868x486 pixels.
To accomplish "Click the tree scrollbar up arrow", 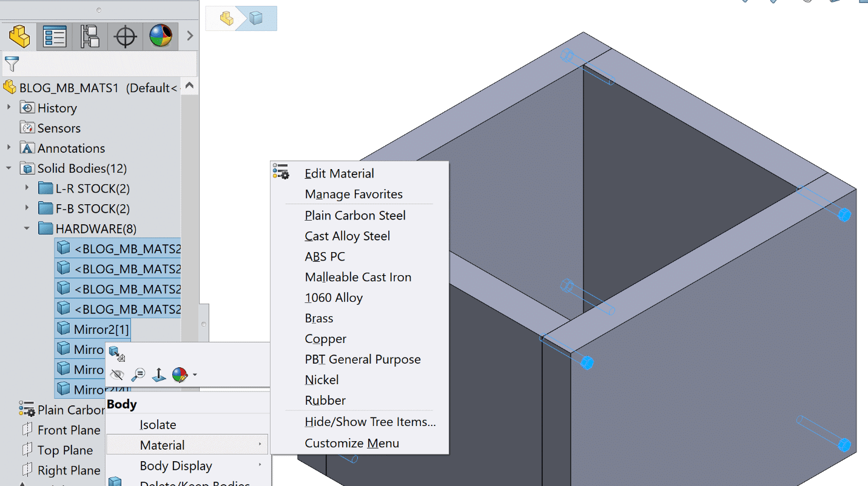I will [x=190, y=87].
